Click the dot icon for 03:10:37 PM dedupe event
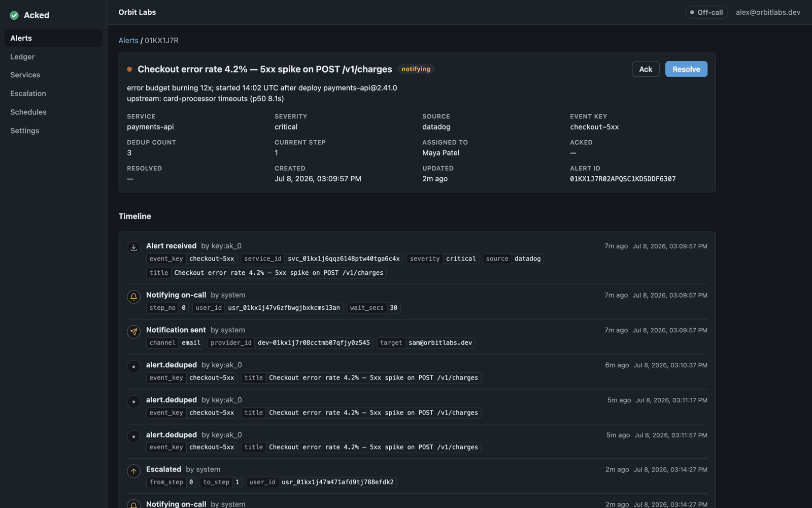This screenshot has width=812, height=508. [133, 367]
